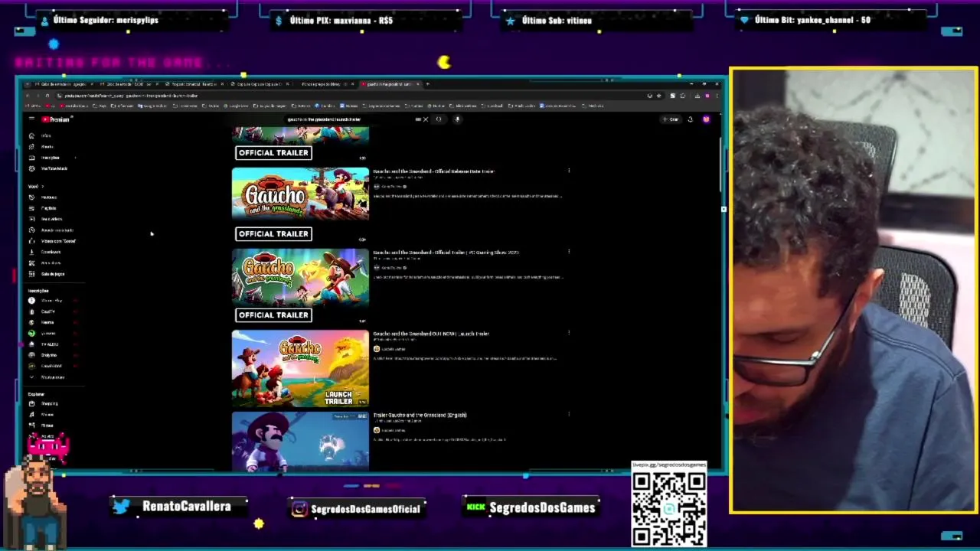Image resolution: width=980 pixels, height=551 pixels.
Task: Play the English trailer thumbnail with mustached character
Action: 300,441
